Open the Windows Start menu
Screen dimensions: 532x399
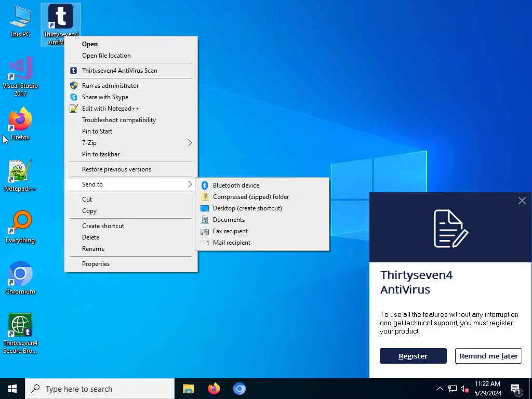point(12,389)
